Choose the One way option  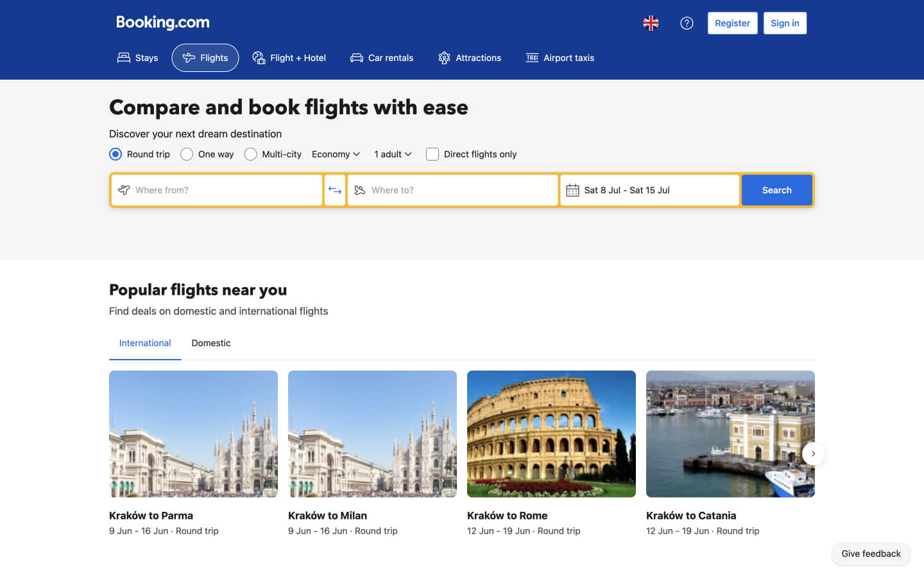(x=186, y=154)
